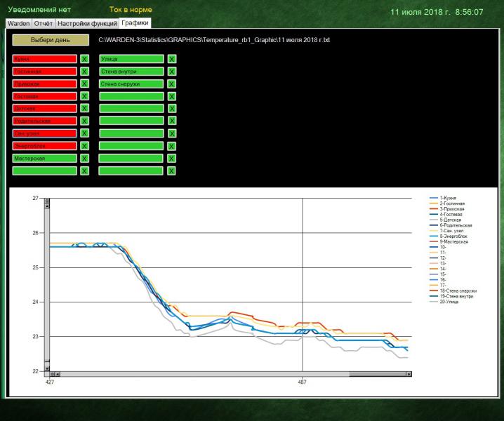Click the green Мастерская sensor field
The height and width of the screenshot is (421, 504).
coord(44,159)
